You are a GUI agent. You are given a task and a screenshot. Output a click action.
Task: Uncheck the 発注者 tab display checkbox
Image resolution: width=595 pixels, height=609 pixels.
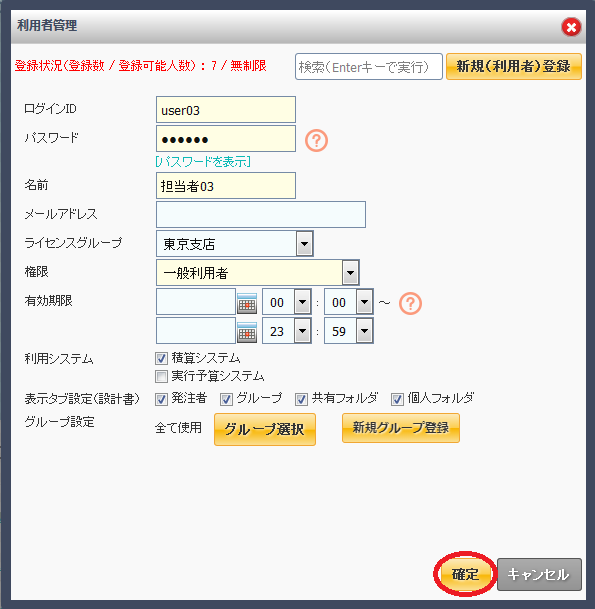(161, 399)
